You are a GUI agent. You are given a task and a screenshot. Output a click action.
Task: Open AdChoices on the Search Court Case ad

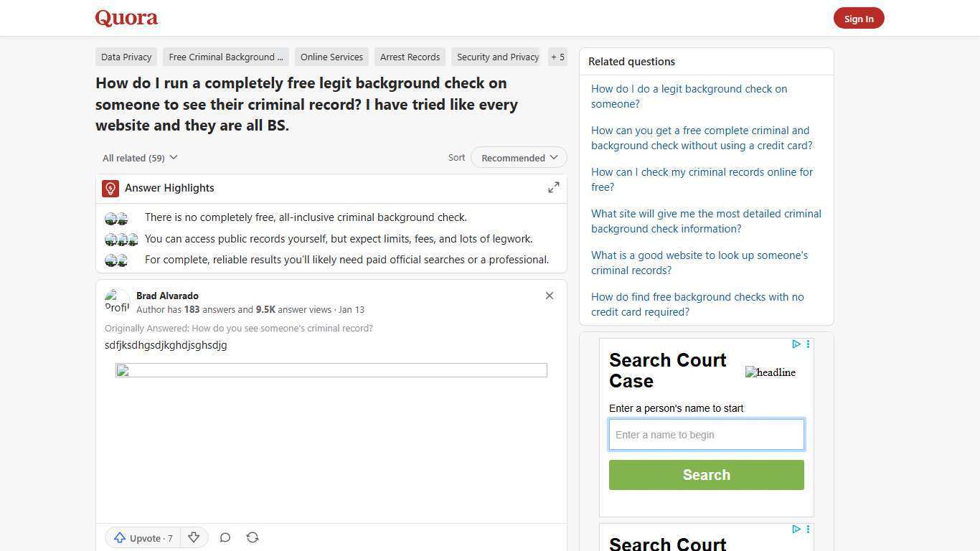[796, 344]
